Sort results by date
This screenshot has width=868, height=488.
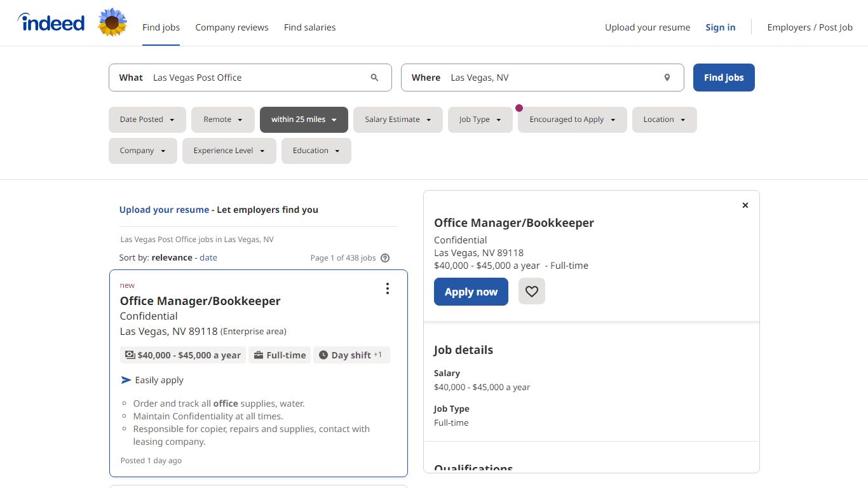pyautogui.click(x=208, y=257)
